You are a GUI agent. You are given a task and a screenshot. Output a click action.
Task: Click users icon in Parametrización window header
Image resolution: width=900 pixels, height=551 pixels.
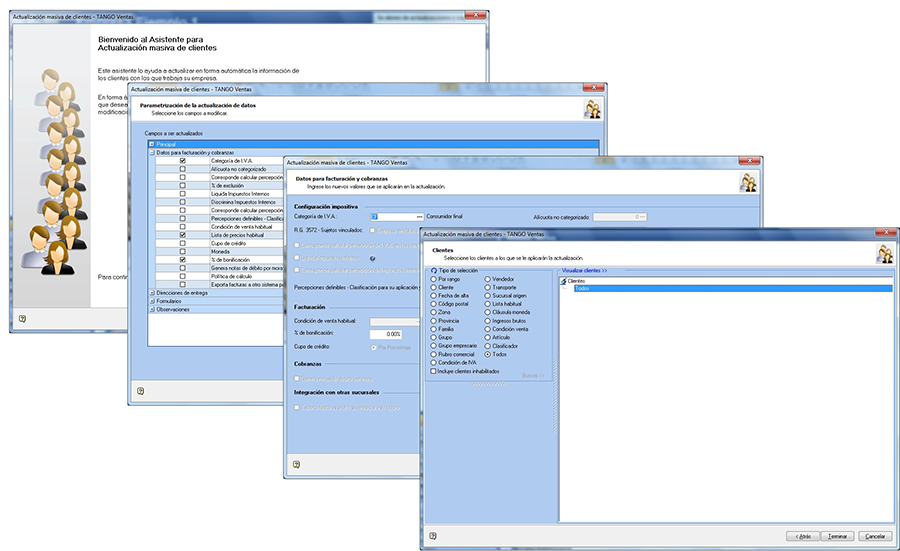[x=592, y=109]
